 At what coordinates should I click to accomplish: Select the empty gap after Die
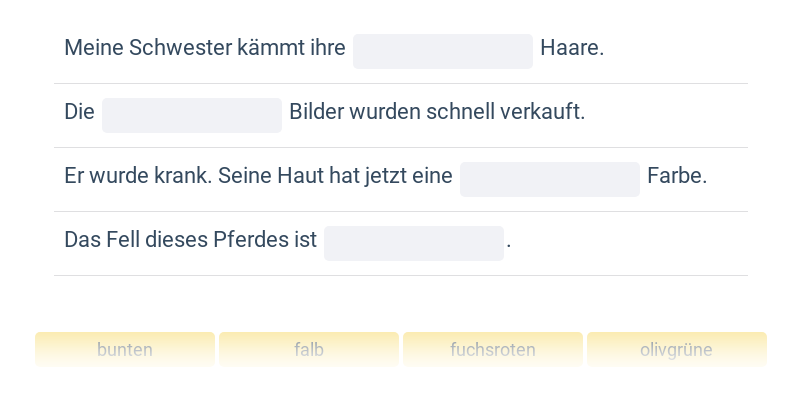click(x=191, y=115)
